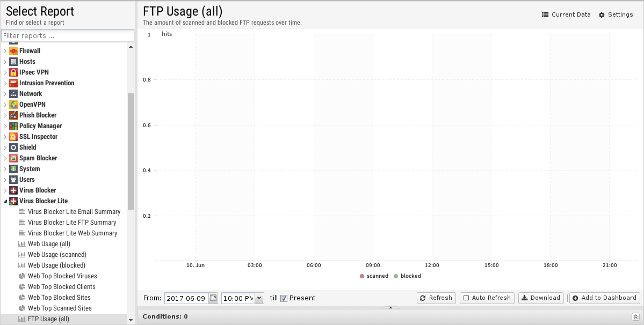The width and height of the screenshot is (644, 325).
Task: Toggle blocked series in chart legend
Action: 408,276
